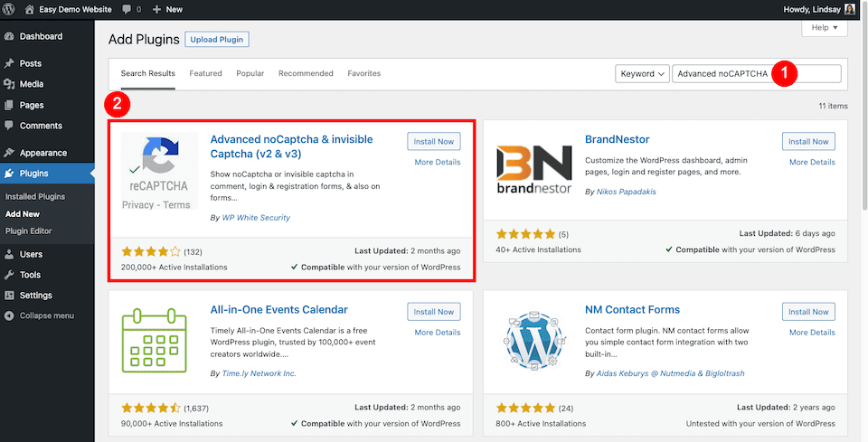Expand the Help panel
The image size is (868, 442).
[x=824, y=29]
